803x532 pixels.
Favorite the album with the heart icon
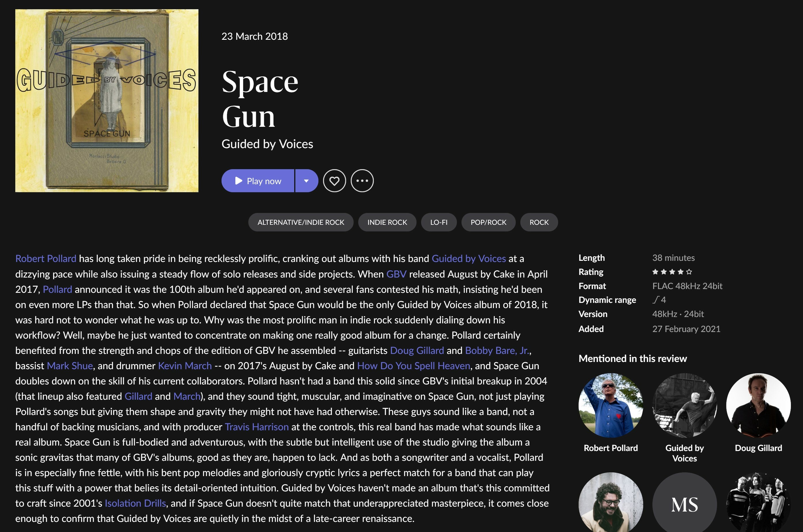point(335,181)
